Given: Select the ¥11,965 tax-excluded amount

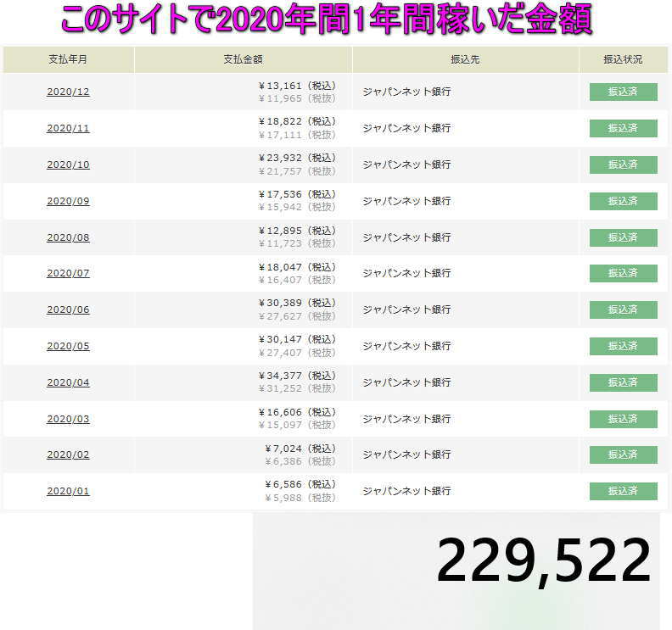Looking at the screenshot, I should (x=298, y=98).
